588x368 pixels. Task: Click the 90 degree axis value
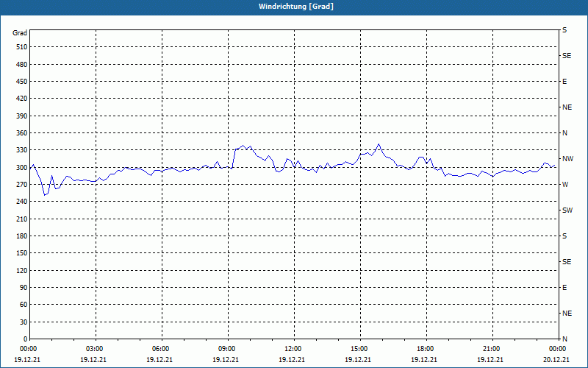(24, 288)
